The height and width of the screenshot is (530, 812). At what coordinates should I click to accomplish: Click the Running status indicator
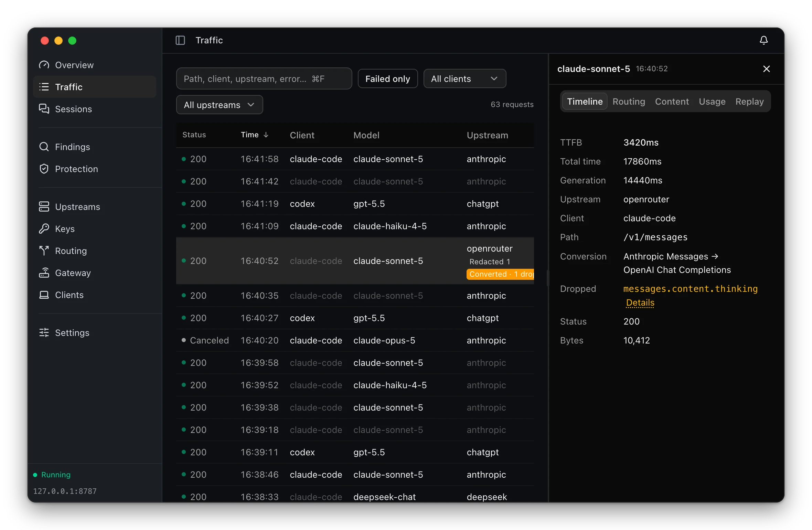[52, 475]
